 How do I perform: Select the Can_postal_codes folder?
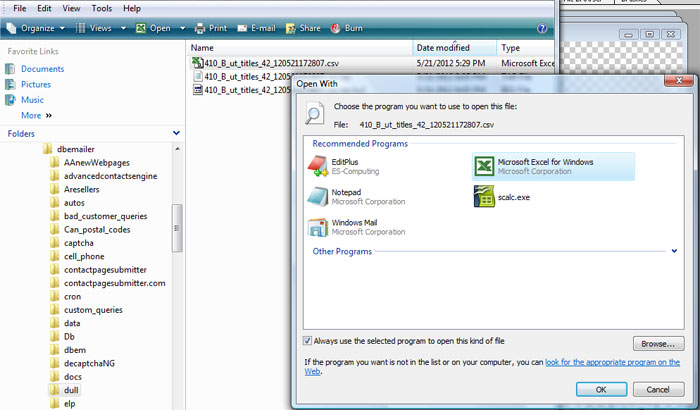click(x=90, y=230)
